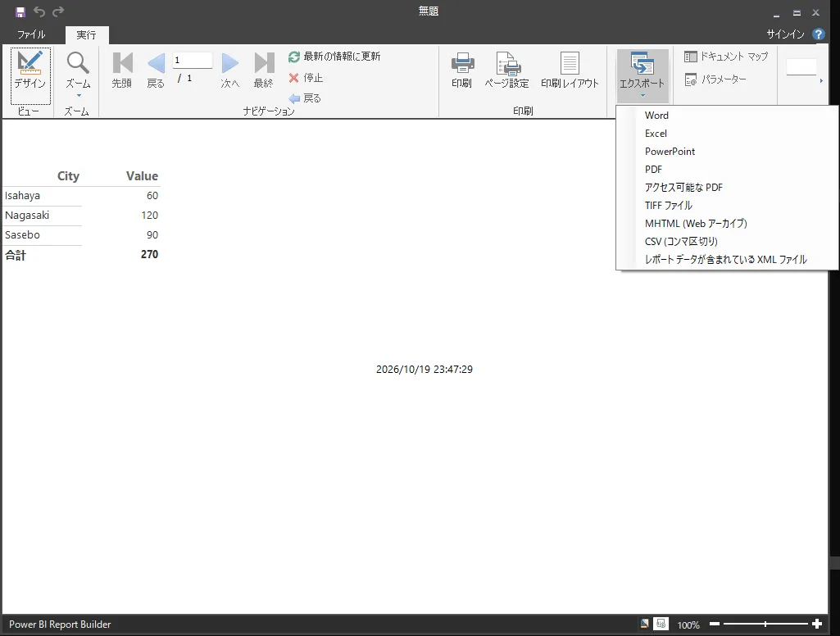
Task: Click the 停止 stop button
Action: pyautogui.click(x=306, y=78)
